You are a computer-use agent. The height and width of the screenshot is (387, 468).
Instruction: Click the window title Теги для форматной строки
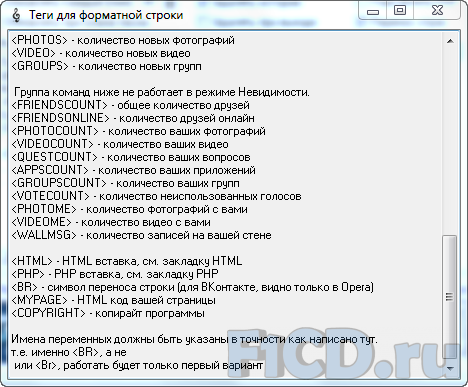click(106, 15)
